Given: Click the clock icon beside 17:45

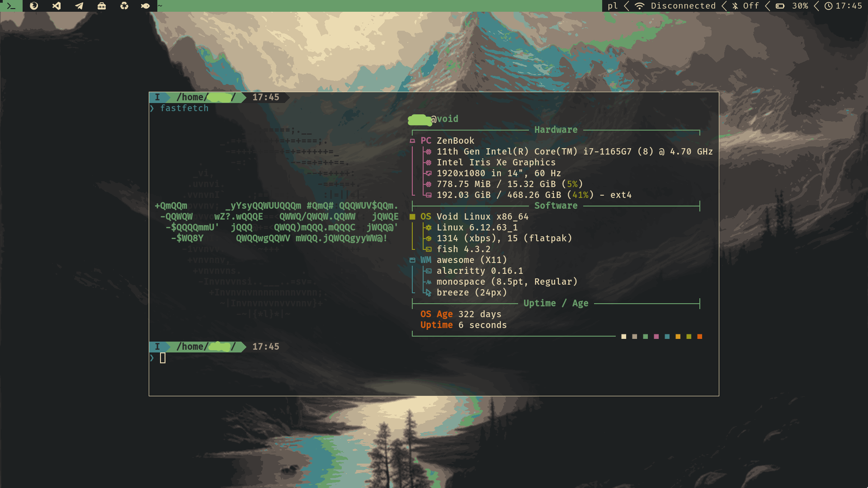Looking at the screenshot, I should click(x=828, y=6).
